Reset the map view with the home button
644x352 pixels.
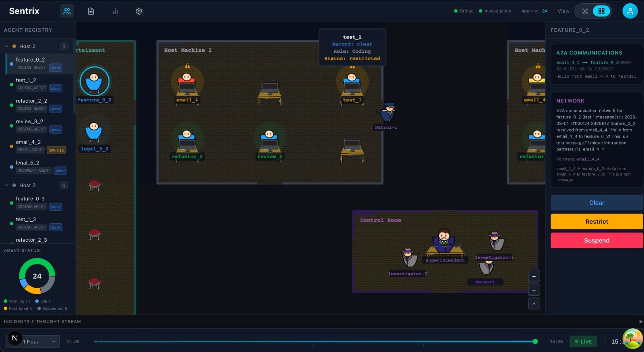tap(534, 304)
